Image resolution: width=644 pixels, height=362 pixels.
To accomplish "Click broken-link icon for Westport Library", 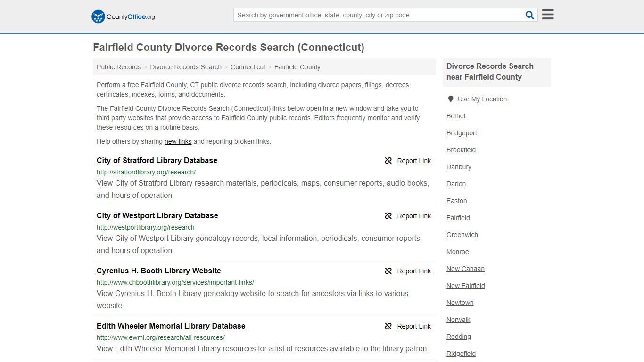I will coord(388,216).
